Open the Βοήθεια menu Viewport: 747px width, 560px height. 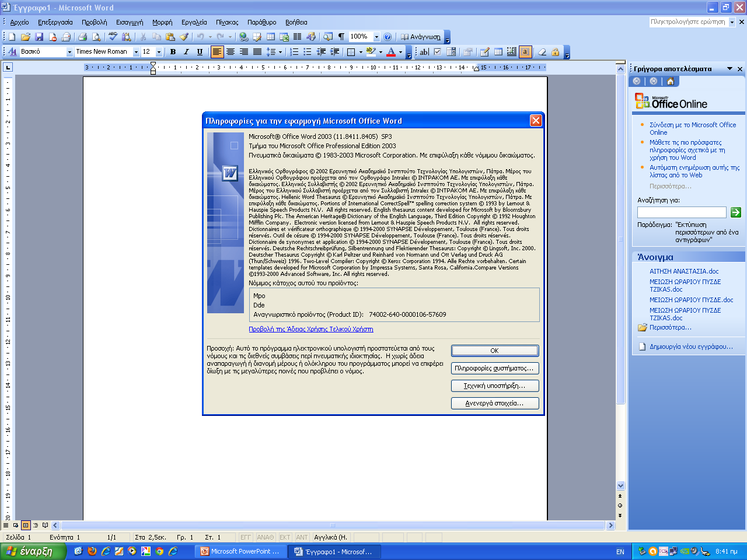296,22
